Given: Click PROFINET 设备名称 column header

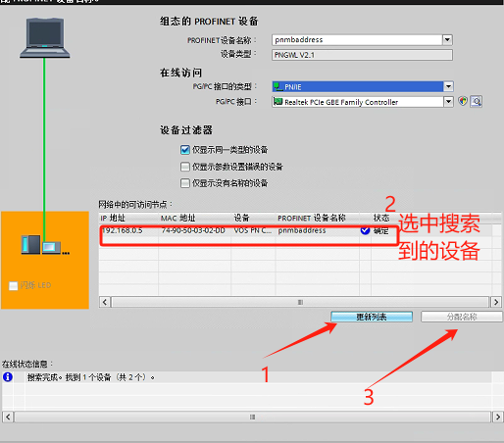Looking at the screenshot, I should pyautogui.click(x=318, y=218).
